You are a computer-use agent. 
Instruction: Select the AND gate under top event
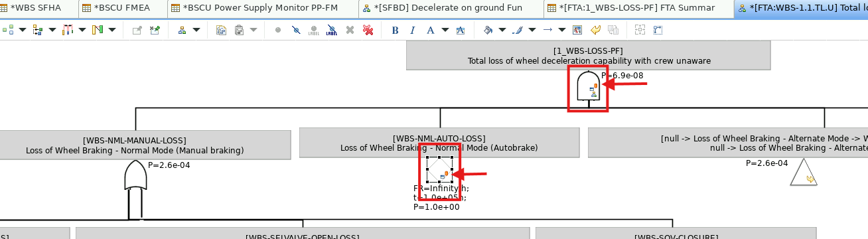point(588,86)
